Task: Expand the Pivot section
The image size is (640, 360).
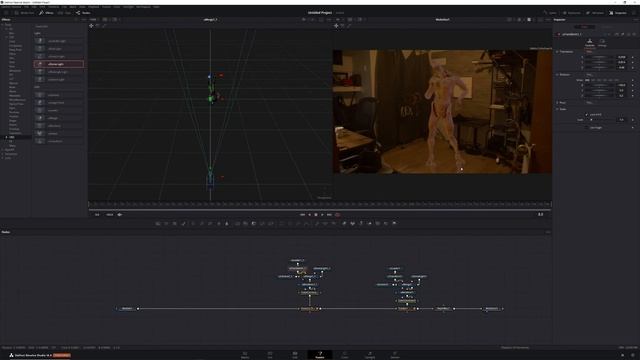Action: point(557,102)
